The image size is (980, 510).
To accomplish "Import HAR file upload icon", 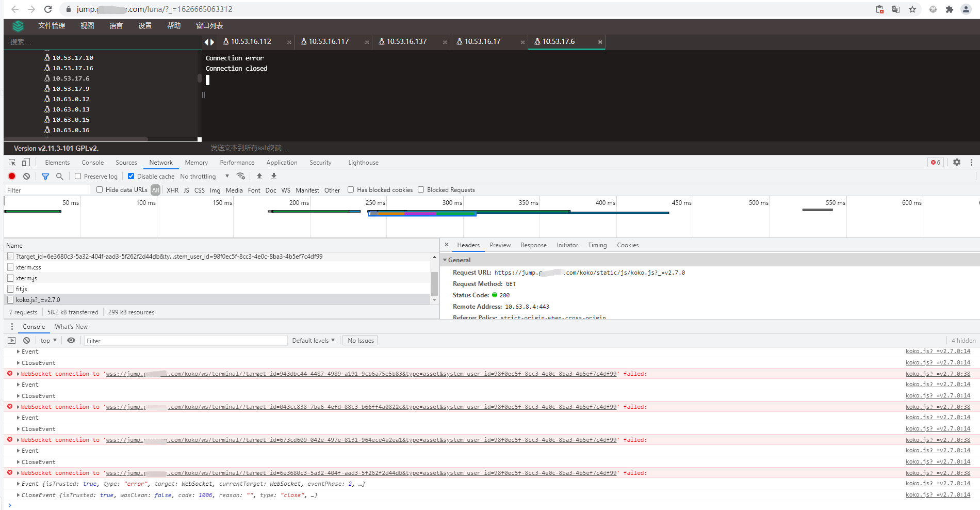I will point(259,176).
